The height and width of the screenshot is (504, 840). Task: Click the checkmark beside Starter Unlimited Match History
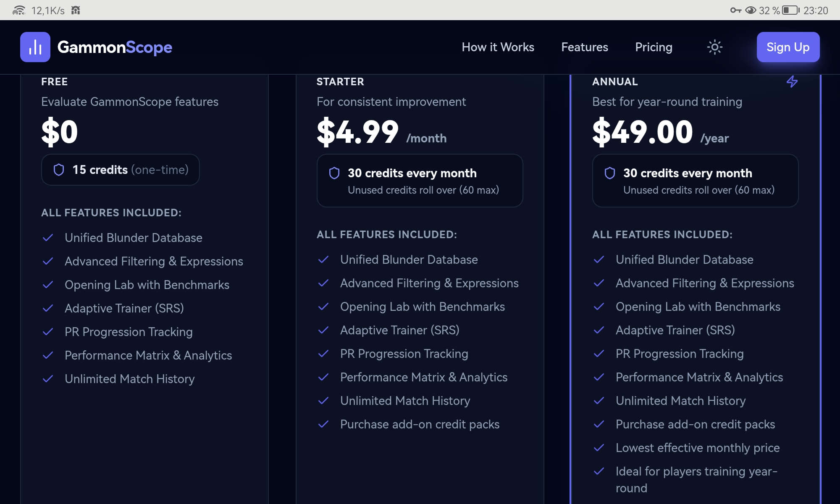pos(323,401)
